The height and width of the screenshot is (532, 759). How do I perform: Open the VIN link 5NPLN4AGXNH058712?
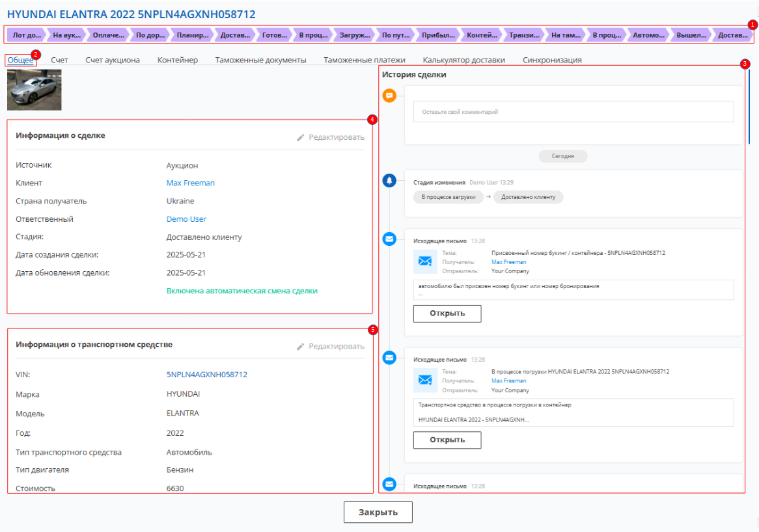(x=207, y=375)
